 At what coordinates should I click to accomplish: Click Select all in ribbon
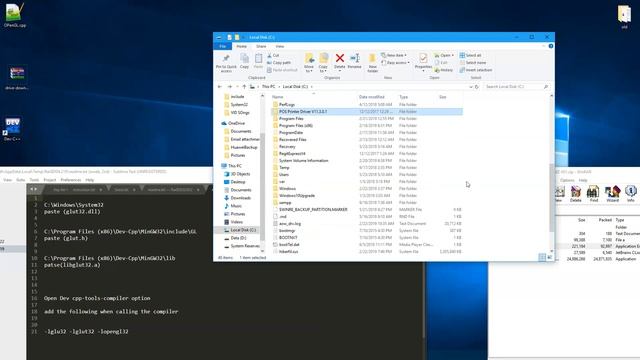click(x=470, y=55)
